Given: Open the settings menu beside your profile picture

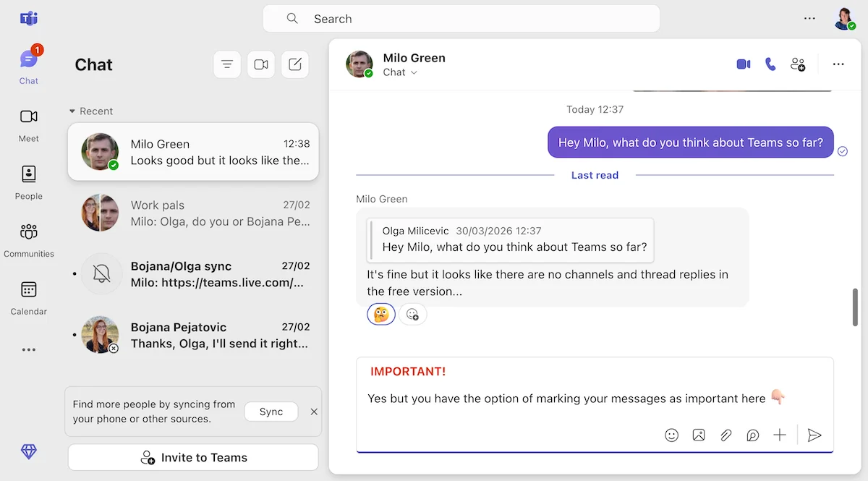Looking at the screenshot, I should point(809,18).
